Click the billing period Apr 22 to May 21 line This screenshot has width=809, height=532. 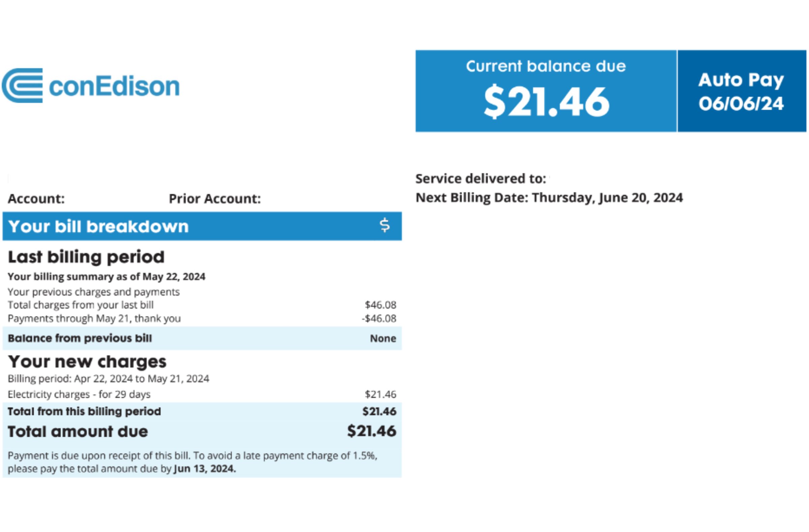click(x=109, y=379)
